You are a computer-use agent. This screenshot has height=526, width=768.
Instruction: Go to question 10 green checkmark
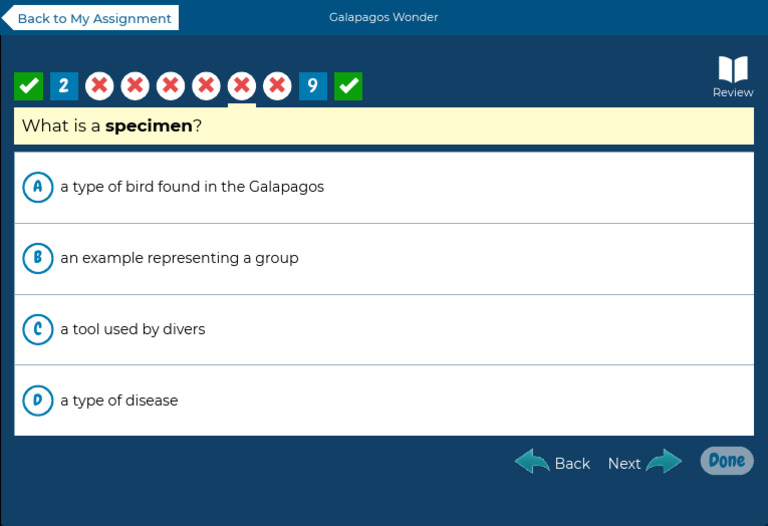pos(349,86)
